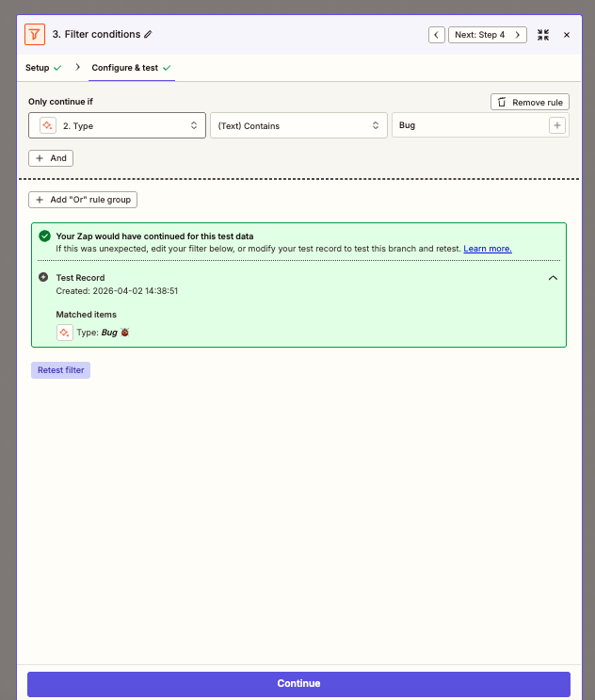
Task: Click the orange filter step icon
Action: coord(34,34)
